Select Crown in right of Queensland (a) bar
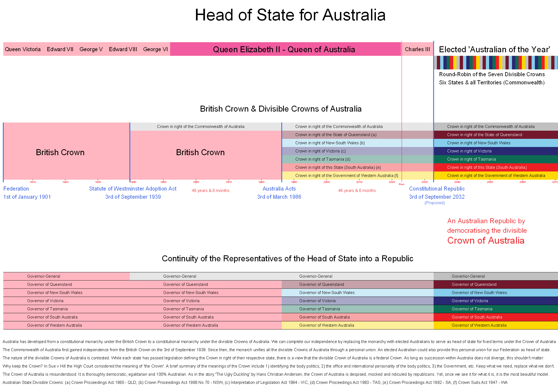This screenshot has height=392, width=558. pos(336,135)
